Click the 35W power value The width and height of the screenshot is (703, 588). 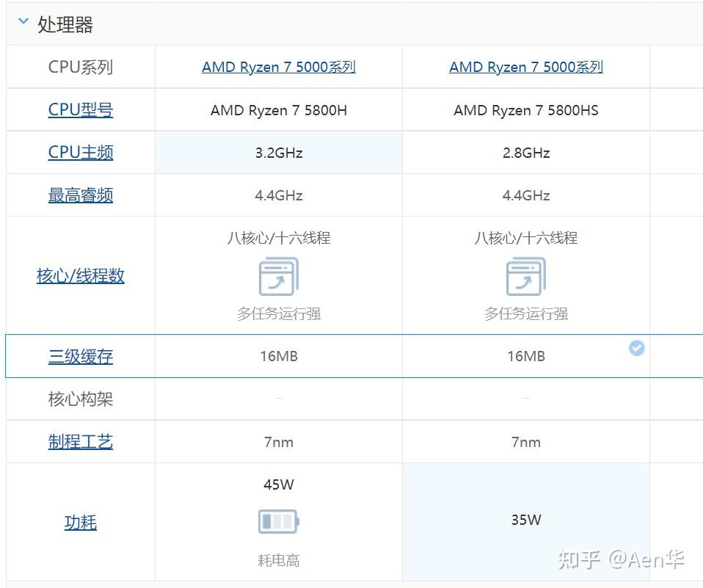(526, 520)
